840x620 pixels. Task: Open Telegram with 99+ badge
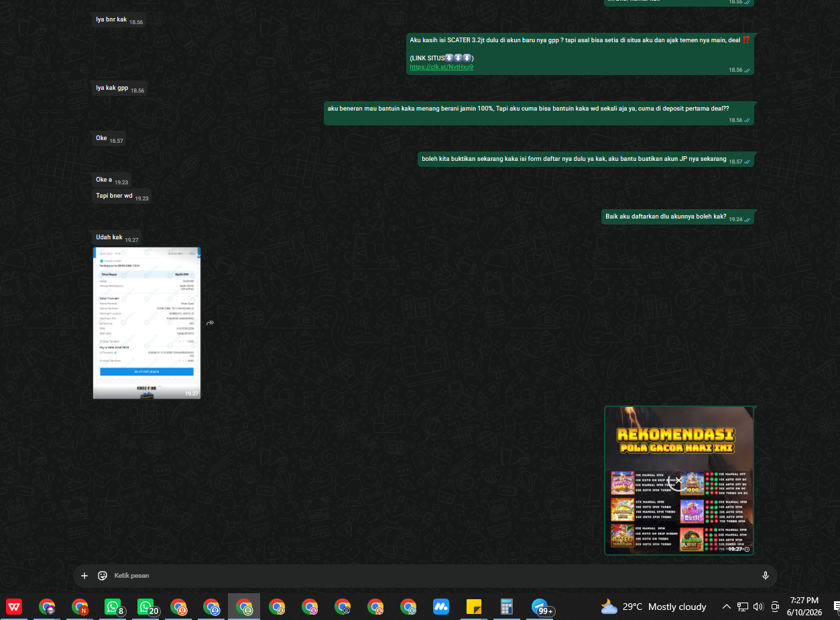542,607
